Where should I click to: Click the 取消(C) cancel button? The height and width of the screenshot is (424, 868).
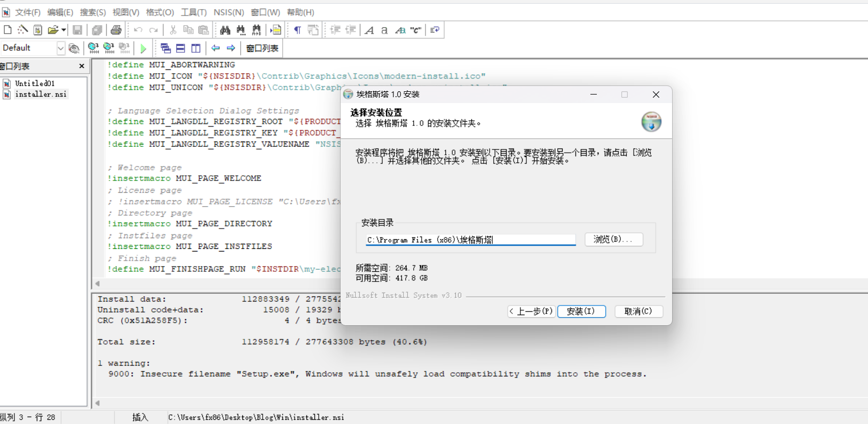638,311
